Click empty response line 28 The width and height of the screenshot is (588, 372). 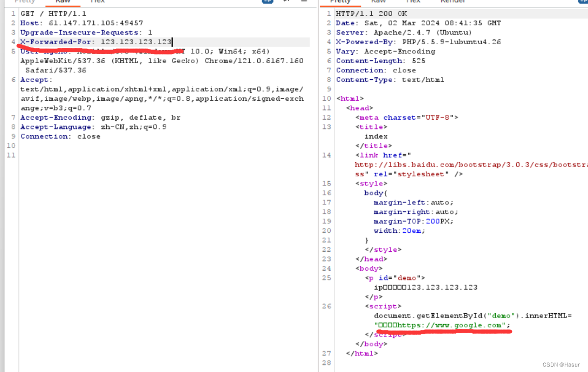pyautogui.click(x=461, y=363)
